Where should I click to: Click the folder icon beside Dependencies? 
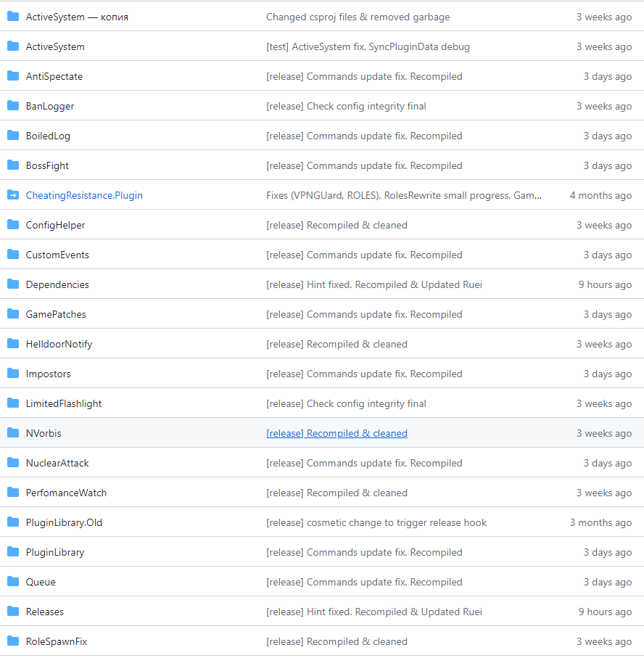click(x=13, y=284)
